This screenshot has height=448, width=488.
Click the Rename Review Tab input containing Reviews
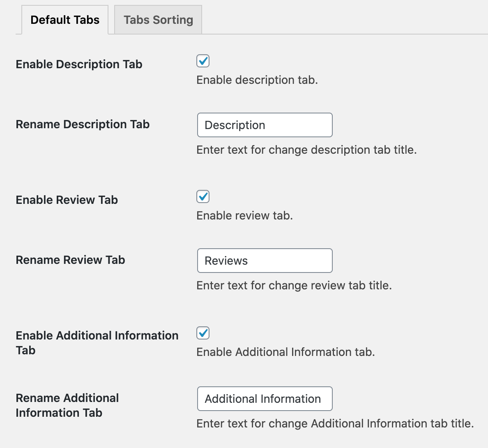265,261
